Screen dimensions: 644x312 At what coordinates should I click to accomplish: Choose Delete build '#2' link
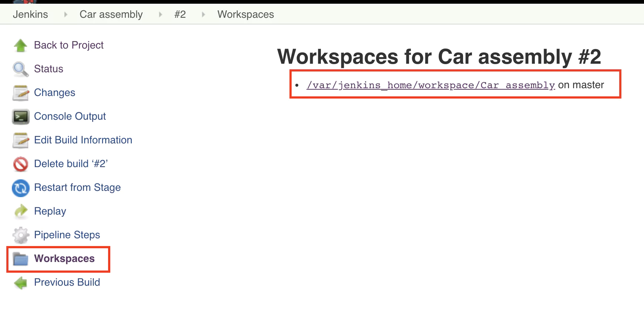(x=71, y=164)
